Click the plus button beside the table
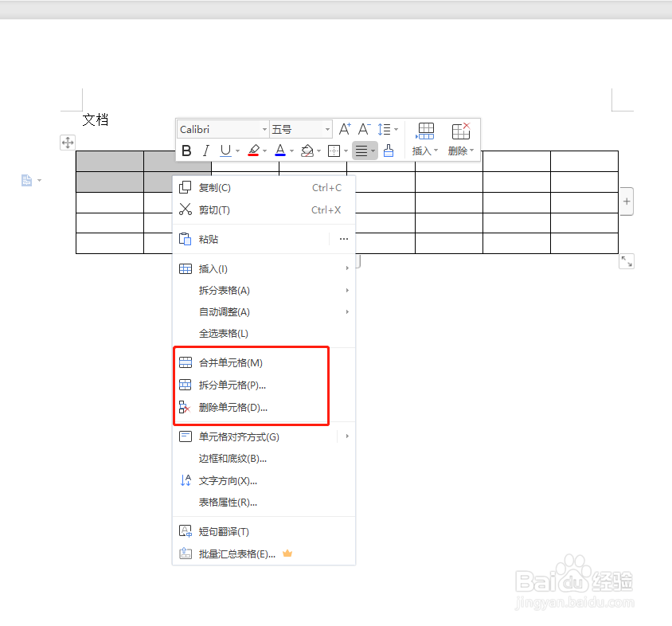This screenshot has width=672, height=626. click(x=626, y=201)
